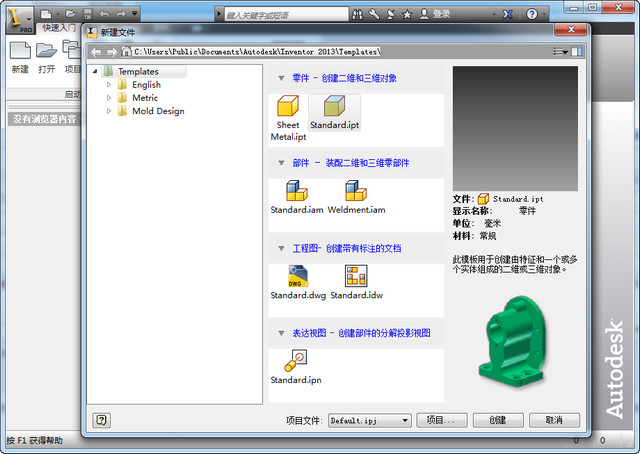Select the Mold Design folder label
Screen dimensions: 640x454
[x=158, y=111]
